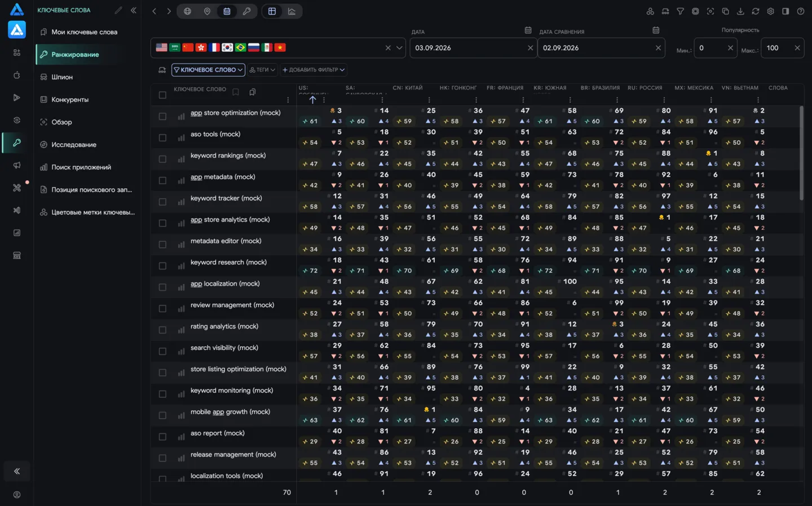Go back with the left arrow icon
Screen dimensions: 812x506
154,11
